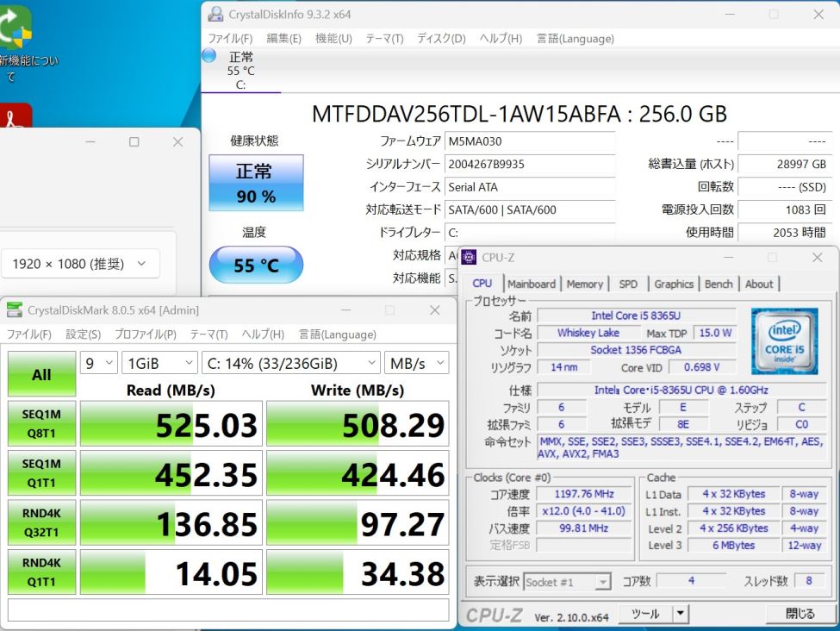840x631 pixels.
Task: Click the 1083 回 power on count value
Action: point(785,209)
